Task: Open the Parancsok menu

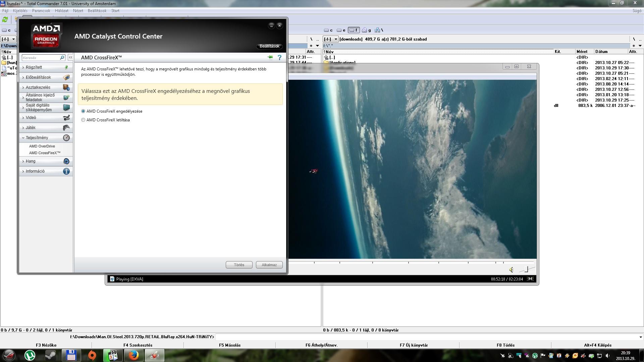Action: point(41,11)
